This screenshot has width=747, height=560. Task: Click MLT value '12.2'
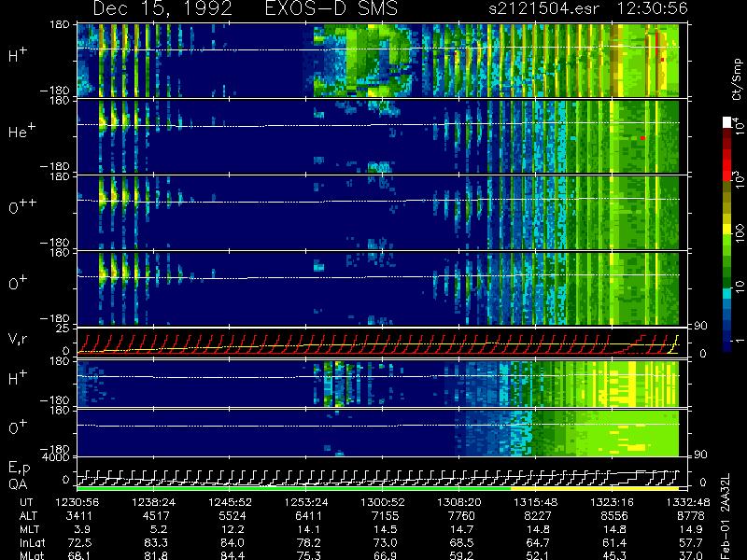(233, 529)
